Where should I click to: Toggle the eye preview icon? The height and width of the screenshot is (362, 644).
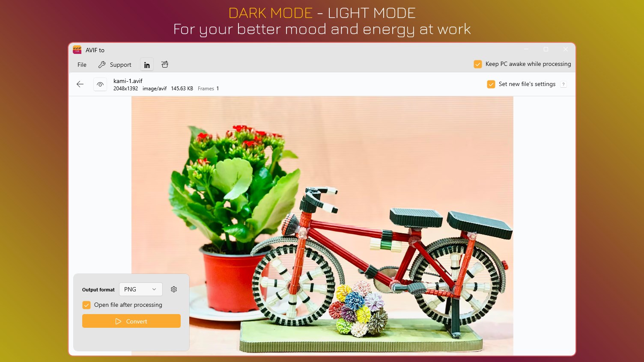click(x=100, y=84)
